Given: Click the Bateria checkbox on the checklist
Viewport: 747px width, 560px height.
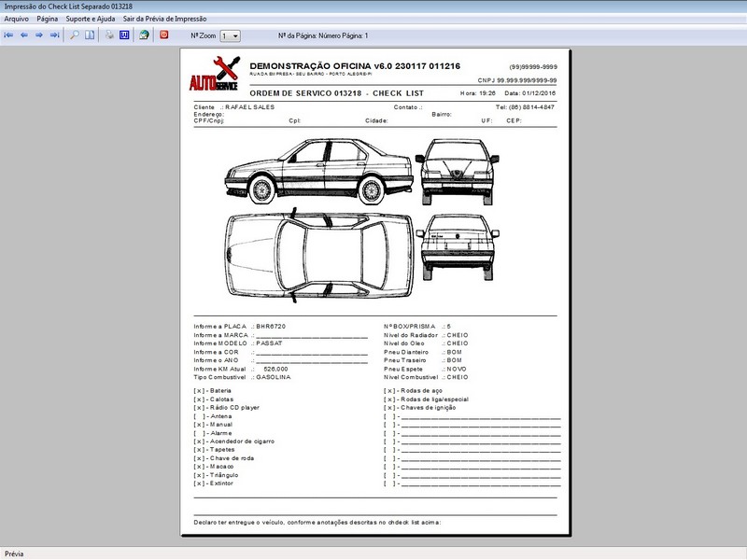Looking at the screenshot, I should tap(199, 391).
